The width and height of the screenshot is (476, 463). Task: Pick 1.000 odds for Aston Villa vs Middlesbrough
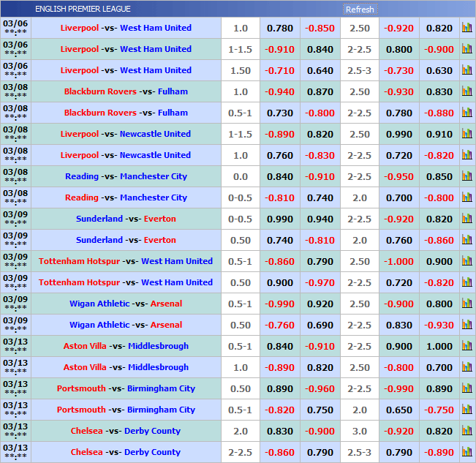point(439,347)
